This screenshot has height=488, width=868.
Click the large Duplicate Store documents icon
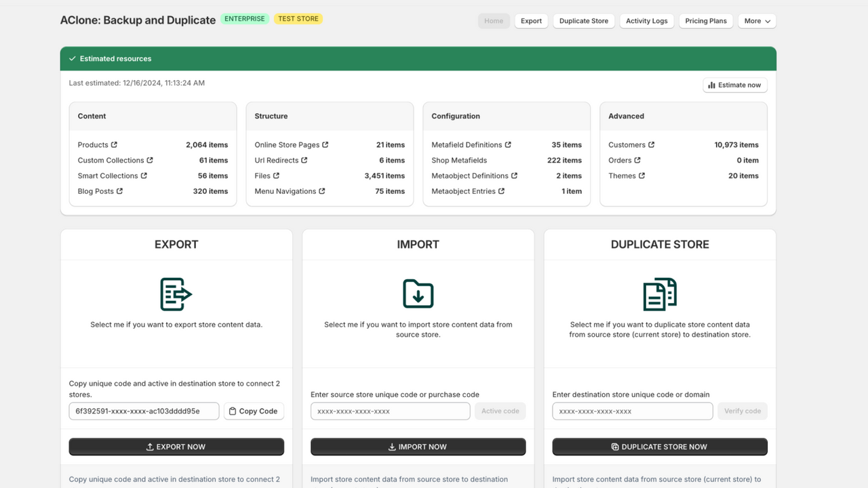pyautogui.click(x=660, y=294)
